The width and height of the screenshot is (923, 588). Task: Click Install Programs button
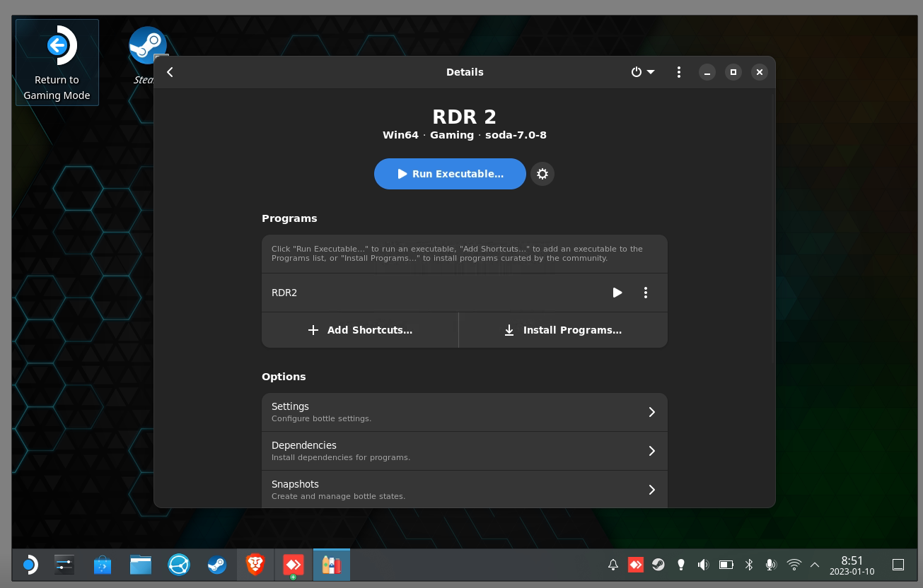[563, 330]
